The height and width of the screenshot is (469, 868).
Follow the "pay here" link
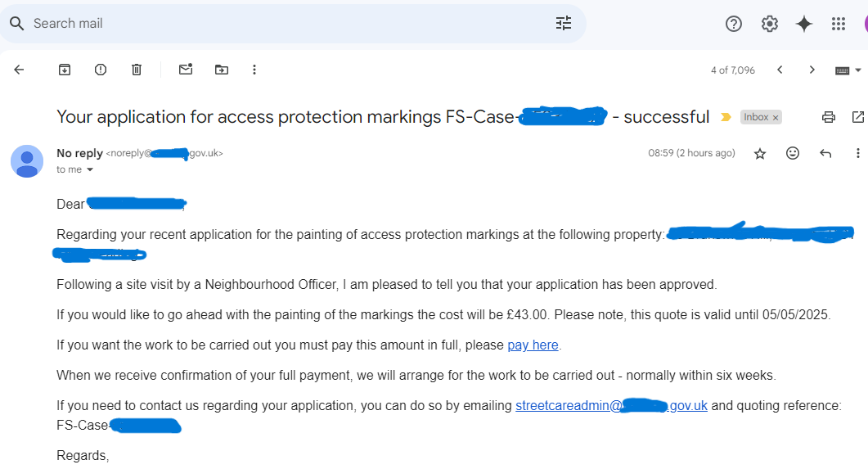[x=533, y=345]
